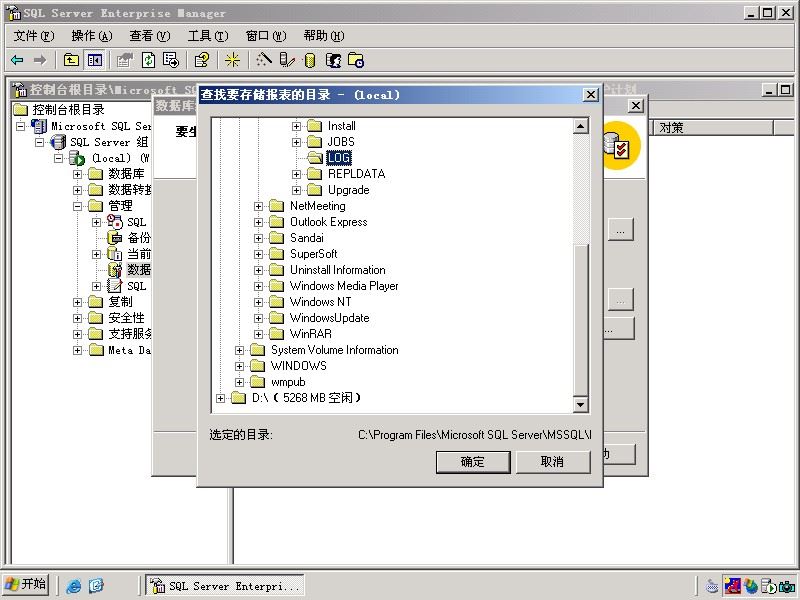Click the second quick launch icon
The width and height of the screenshot is (800, 600).
click(96, 586)
